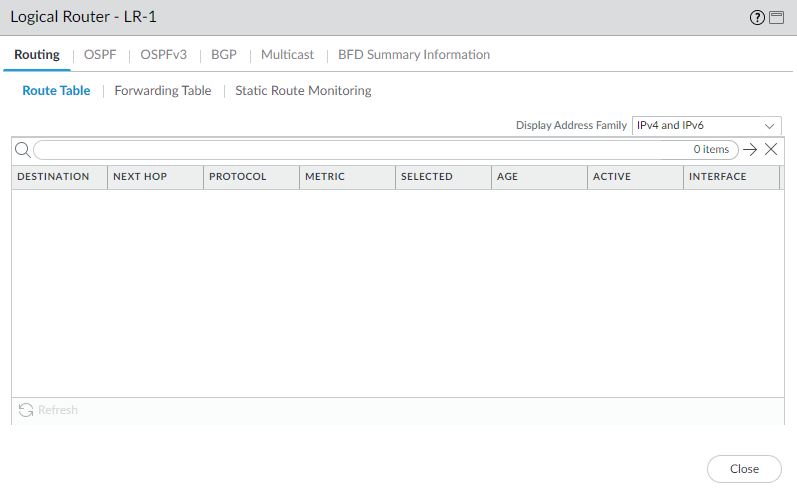Sort by the DESTINATION column header
The height and width of the screenshot is (493, 797).
click(x=54, y=177)
